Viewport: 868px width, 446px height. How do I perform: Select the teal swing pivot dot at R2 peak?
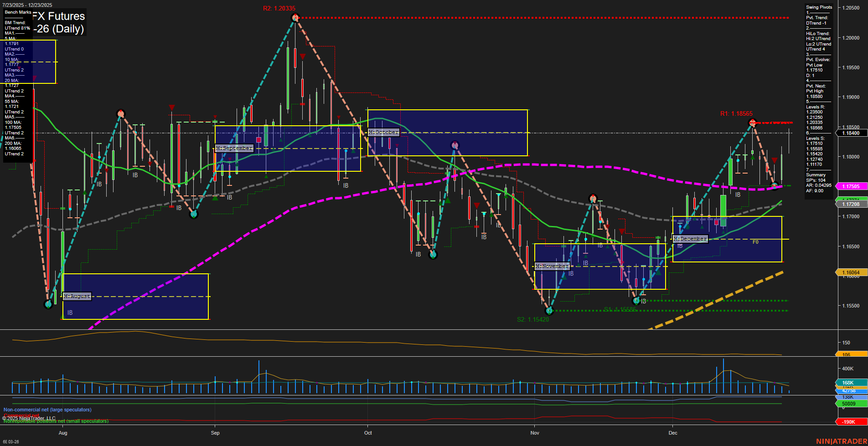294,17
